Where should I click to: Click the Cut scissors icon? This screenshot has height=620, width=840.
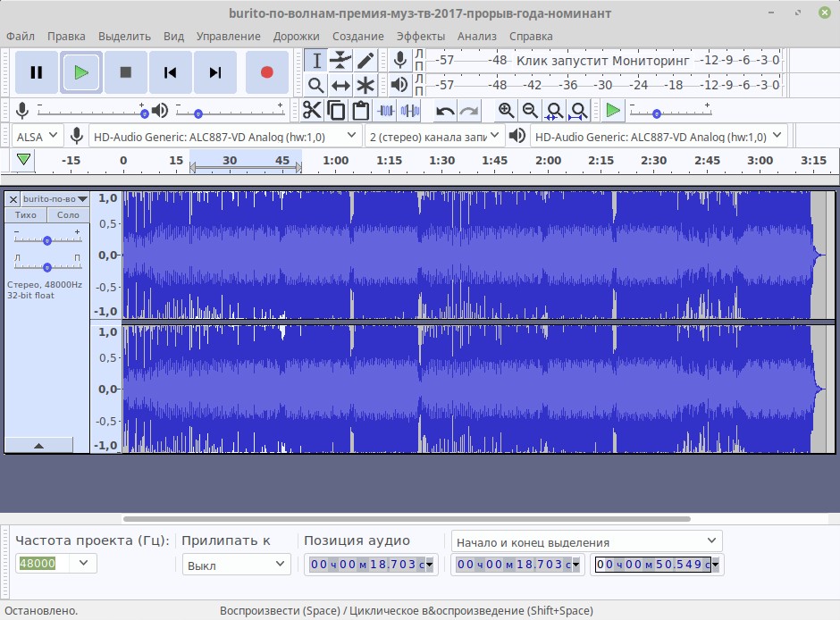(x=311, y=110)
